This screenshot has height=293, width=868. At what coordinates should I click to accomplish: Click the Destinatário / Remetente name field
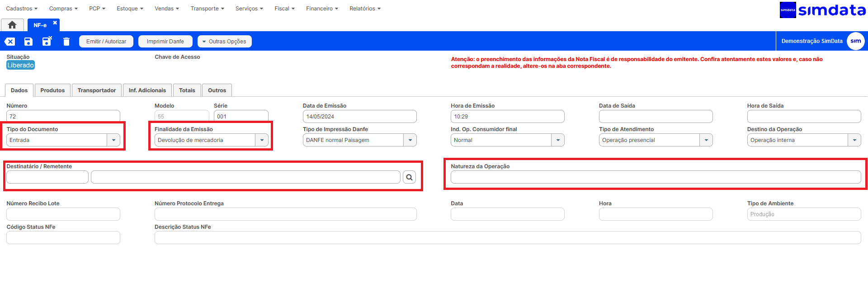click(245, 177)
